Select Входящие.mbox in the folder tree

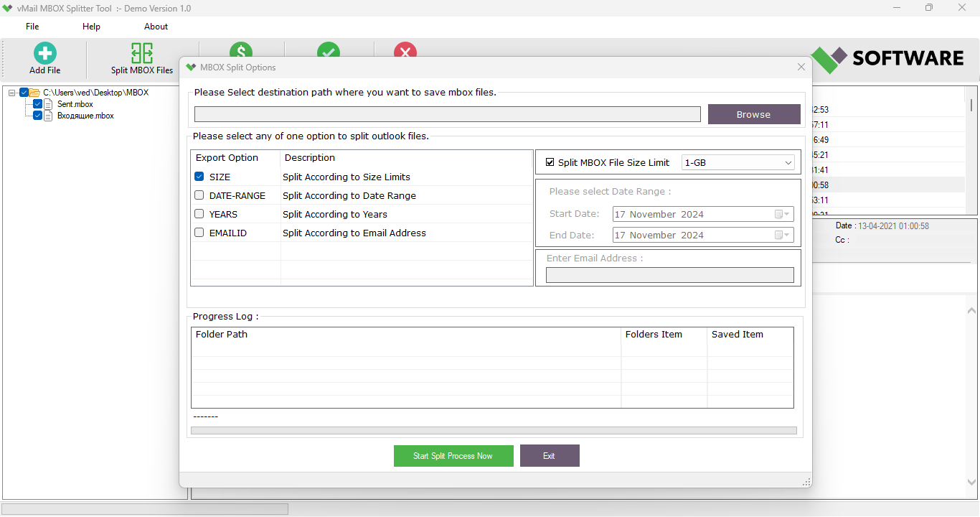[85, 116]
